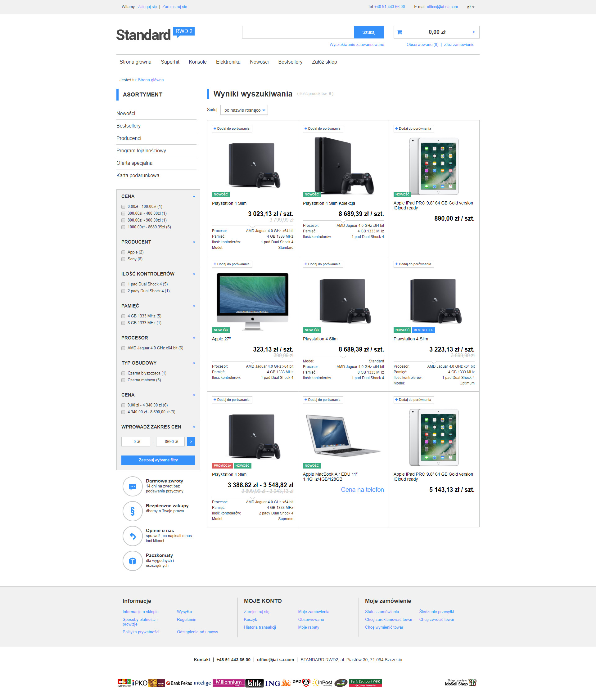Click the Zaloguj się link

pyautogui.click(x=147, y=7)
